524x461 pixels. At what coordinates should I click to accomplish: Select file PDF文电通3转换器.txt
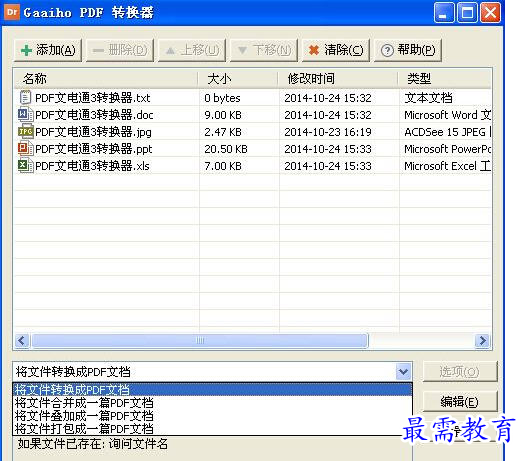click(x=93, y=98)
